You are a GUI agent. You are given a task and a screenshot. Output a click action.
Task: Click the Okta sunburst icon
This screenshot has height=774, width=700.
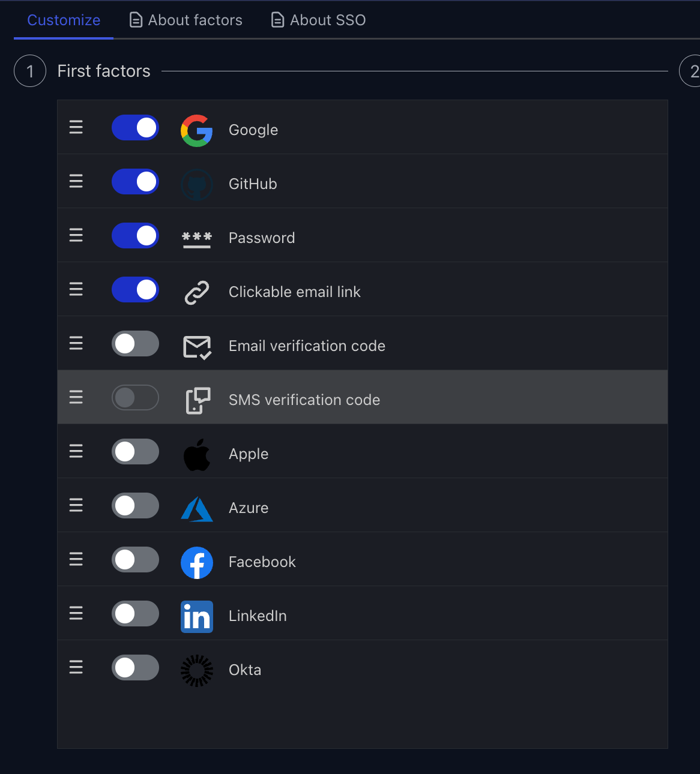click(x=196, y=670)
